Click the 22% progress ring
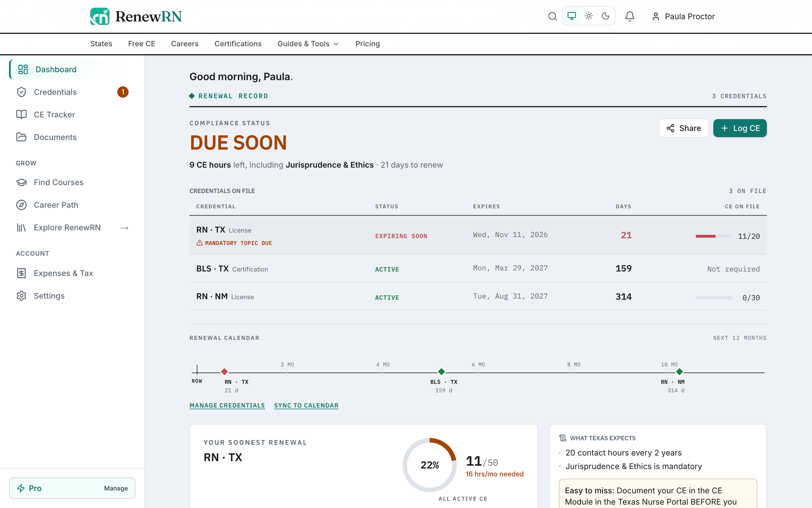 coord(429,465)
